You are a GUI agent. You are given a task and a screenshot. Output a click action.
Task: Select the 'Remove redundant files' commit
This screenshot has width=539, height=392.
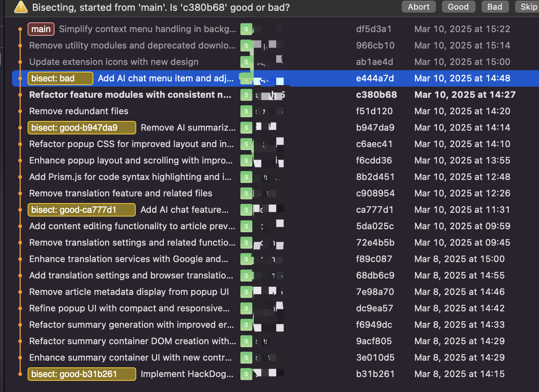click(x=79, y=111)
